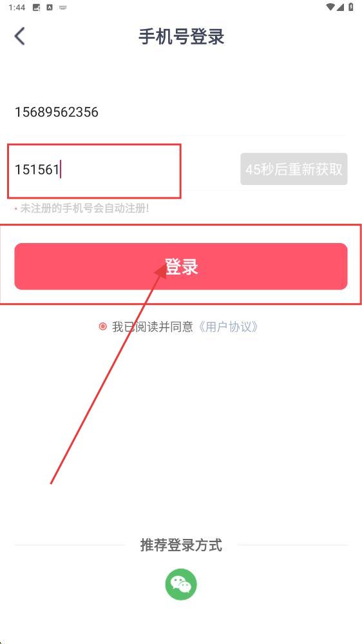This screenshot has width=362, height=644.
Task: Tap the 推荐登录方式 section label
Action: click(181, 545)
